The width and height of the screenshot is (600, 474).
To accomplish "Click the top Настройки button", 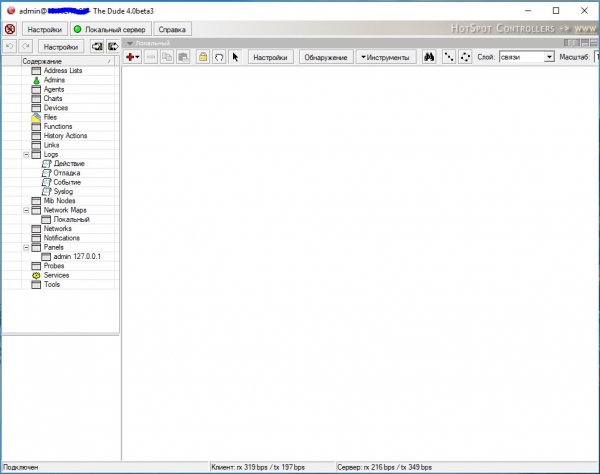I will pyautogui.click(x=43, y=29).
